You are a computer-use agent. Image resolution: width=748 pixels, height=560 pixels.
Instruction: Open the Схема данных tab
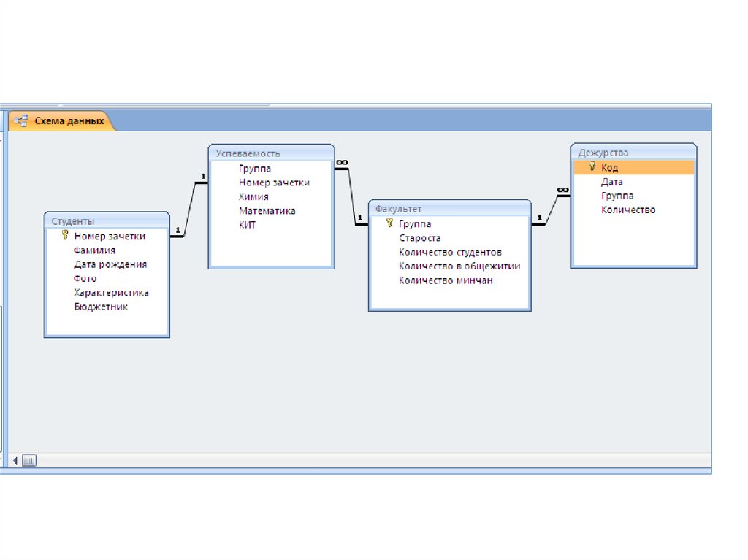click(69, 121)
